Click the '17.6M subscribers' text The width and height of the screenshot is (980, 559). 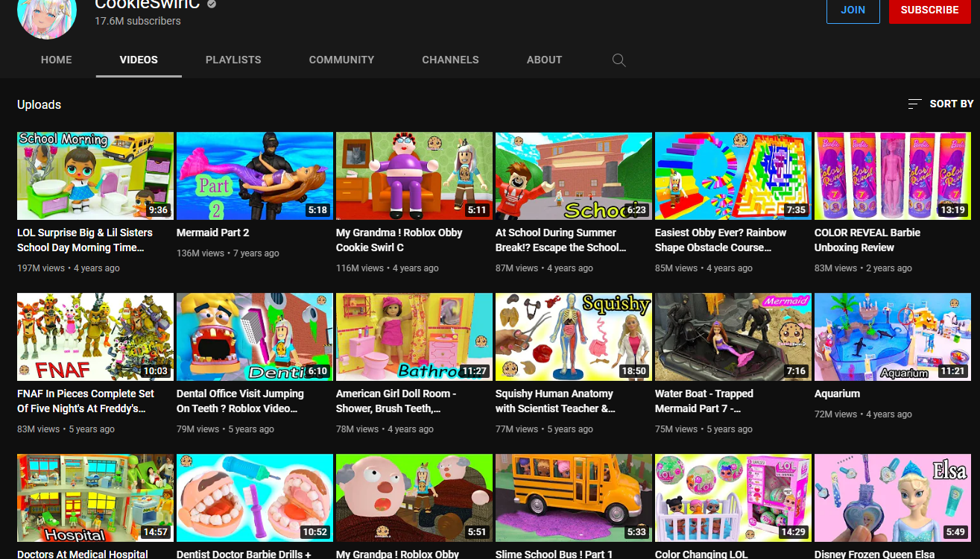[138, 21]
